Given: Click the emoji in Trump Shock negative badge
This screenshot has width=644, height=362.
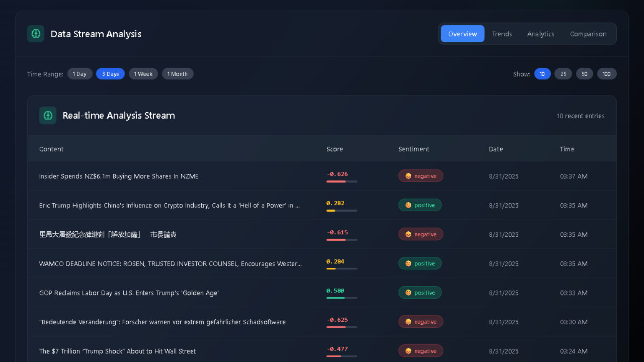Looking at the screenshot, I should point(408,351).
